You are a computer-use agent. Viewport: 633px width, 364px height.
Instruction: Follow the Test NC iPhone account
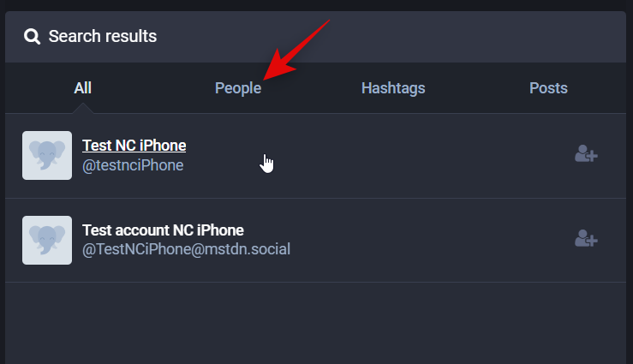tap(586, 155)
